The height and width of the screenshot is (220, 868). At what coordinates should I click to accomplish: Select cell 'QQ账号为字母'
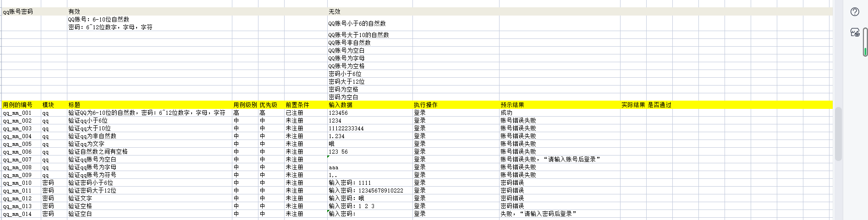[x=370, y=58]
